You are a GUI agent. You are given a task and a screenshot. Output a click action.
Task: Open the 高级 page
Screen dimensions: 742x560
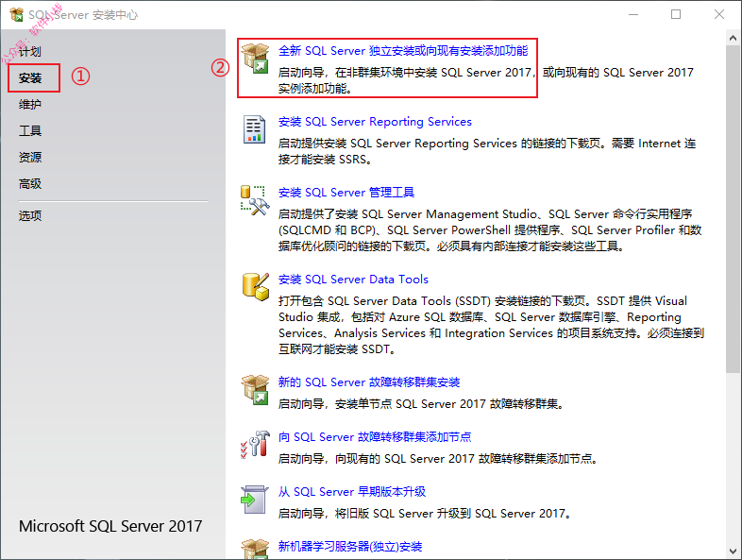[x=30, y=183]
